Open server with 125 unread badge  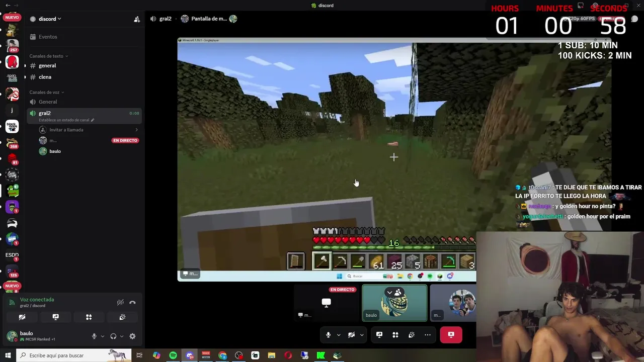coord(12,271)
